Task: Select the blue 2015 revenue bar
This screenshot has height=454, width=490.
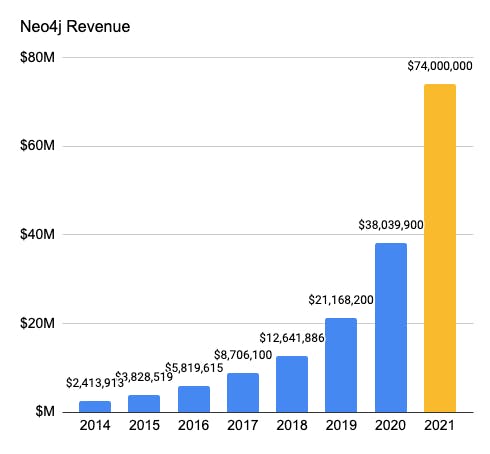Action: (144, 404)
